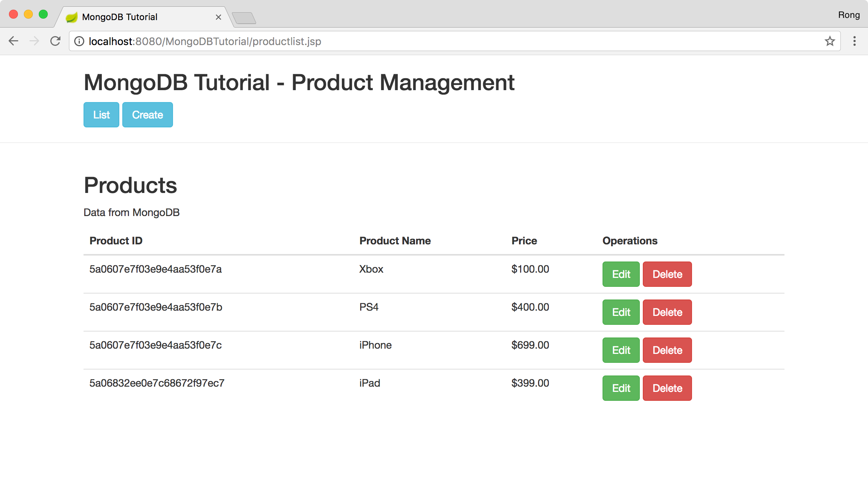Click the $100.00 price cell

[x=530, y=269]
